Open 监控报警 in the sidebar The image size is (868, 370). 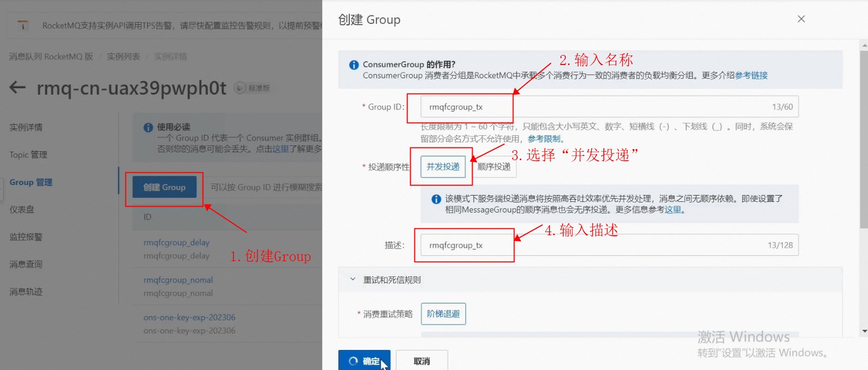tap(26, 237)
